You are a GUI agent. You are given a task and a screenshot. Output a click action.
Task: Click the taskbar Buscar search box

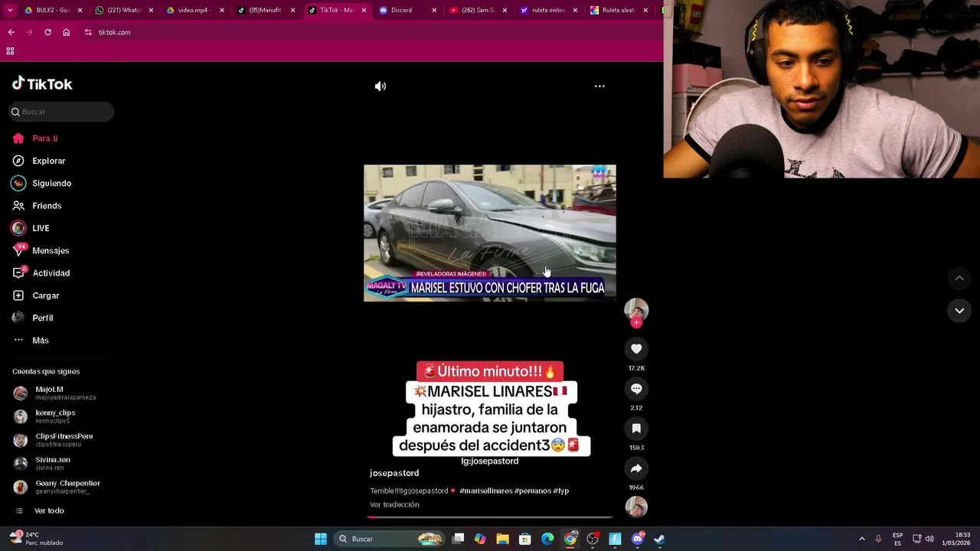[x=390, y=539]
